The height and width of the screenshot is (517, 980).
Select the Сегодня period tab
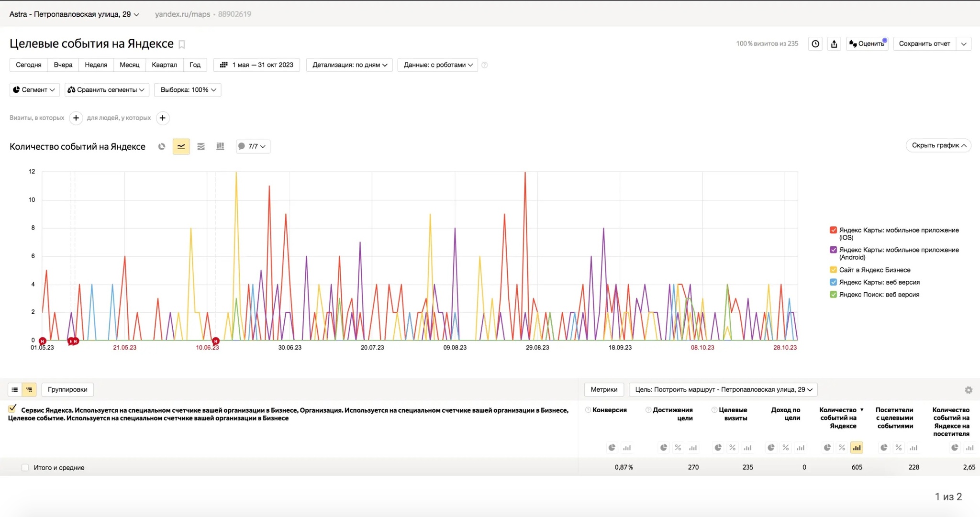coord(29,65)
